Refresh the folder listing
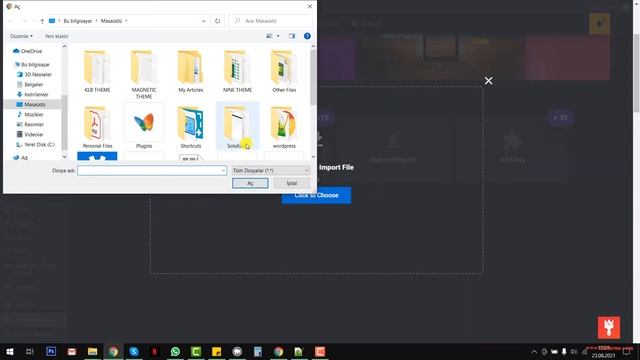This screenshot has height=360, width=640. click(218, 21)
